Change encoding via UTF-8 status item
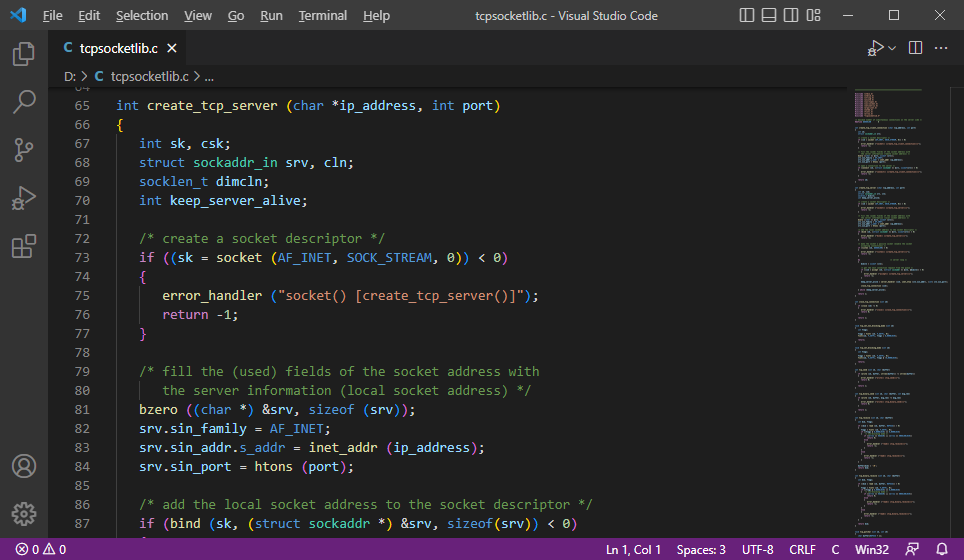The height and width of the screenshot is (560, 964). point(757,550)
